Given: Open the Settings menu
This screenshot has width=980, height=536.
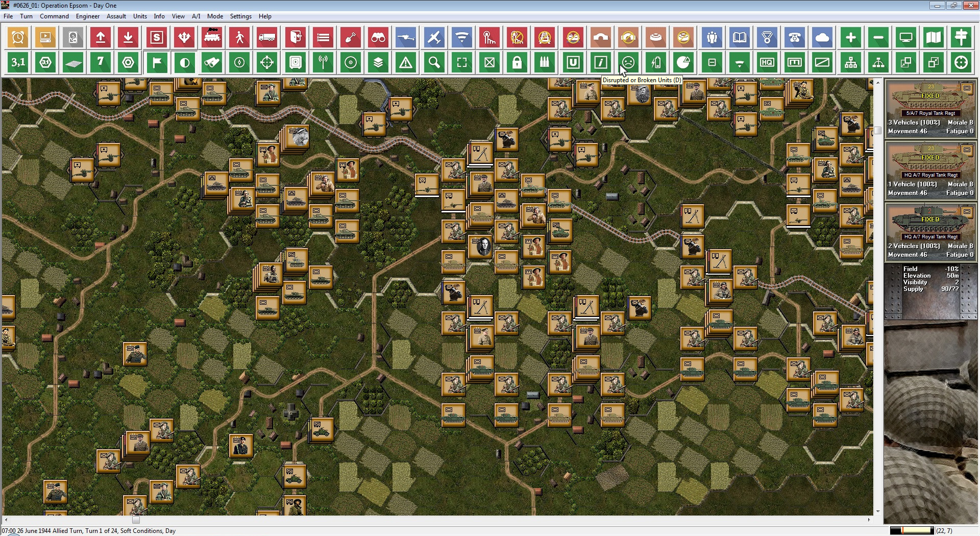Looking at the screenshot, I should 240,16.
